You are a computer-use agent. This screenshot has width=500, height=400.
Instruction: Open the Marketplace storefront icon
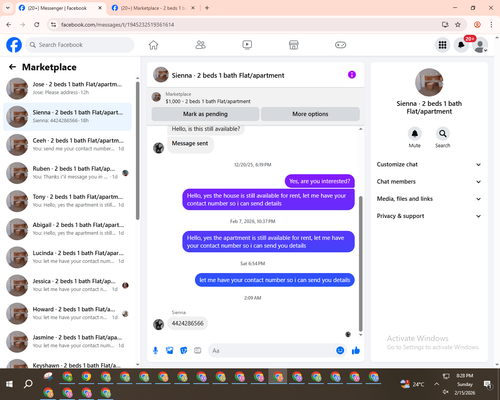pos(294,45)
